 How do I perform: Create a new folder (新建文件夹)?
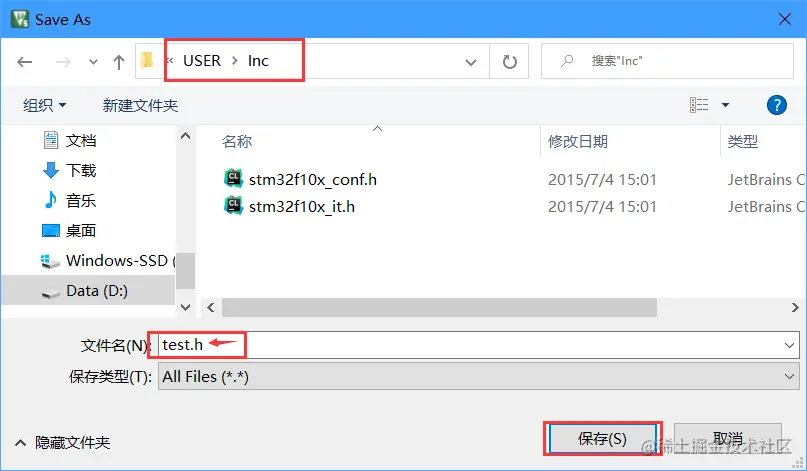point(140,106)
